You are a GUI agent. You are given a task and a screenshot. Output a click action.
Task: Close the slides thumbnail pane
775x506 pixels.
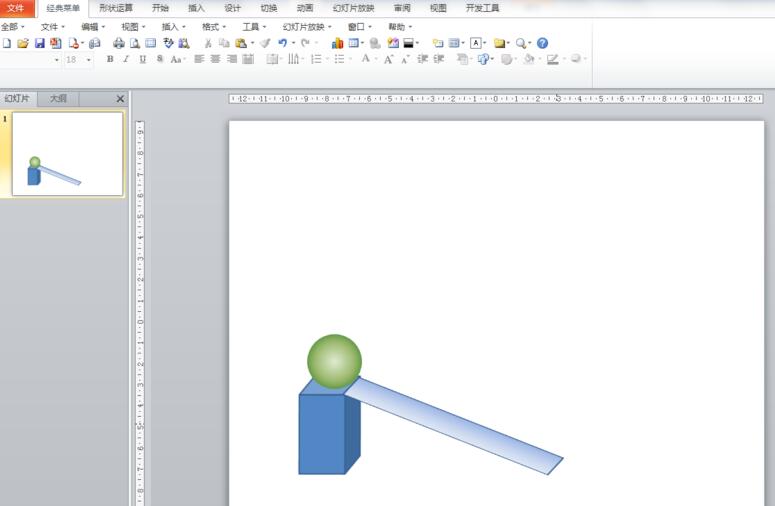pos(120,99)
